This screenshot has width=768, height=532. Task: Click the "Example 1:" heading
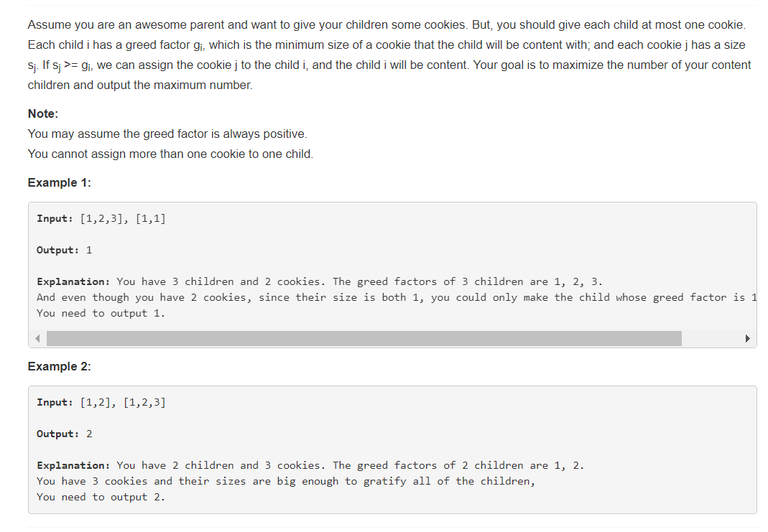click(59, 182)
